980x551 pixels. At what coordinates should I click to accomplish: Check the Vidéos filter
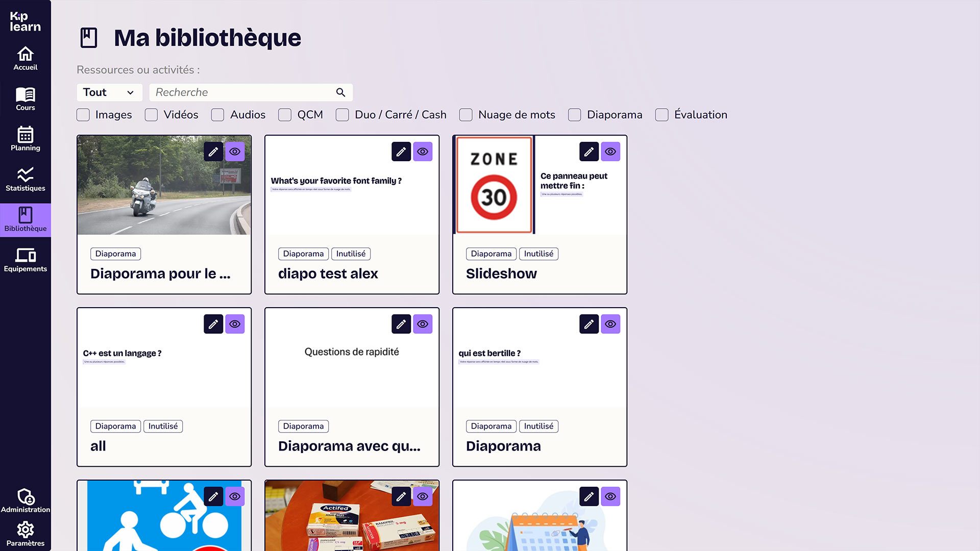pos(151,115)
